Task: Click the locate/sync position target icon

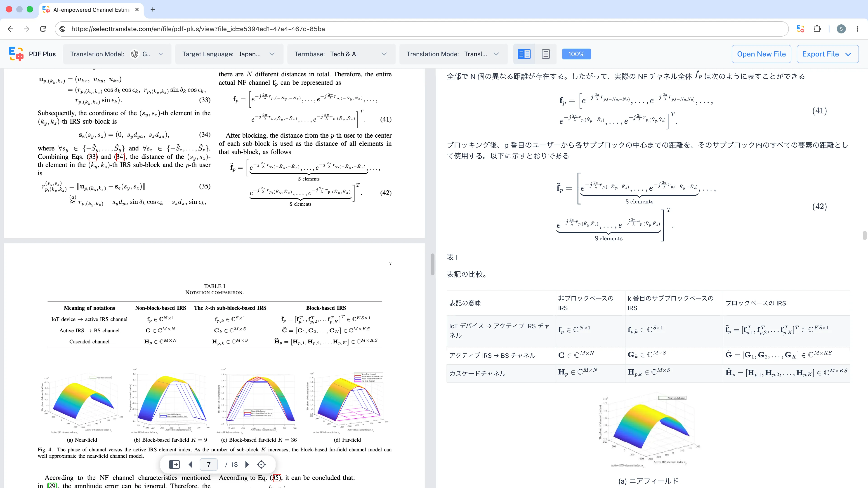Action: (x=261, y=465)
